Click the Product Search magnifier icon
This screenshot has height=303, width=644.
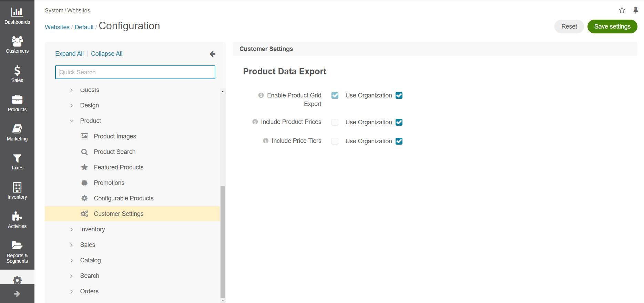[84, 152]
